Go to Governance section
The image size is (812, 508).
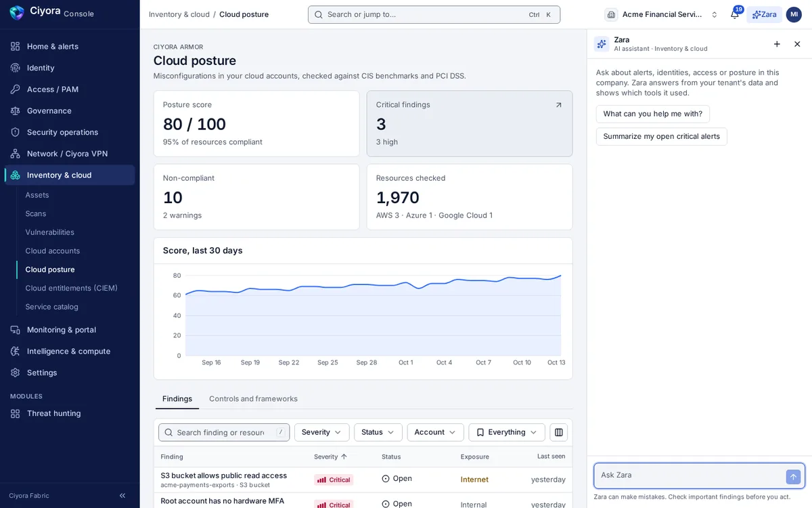(70, 110)
